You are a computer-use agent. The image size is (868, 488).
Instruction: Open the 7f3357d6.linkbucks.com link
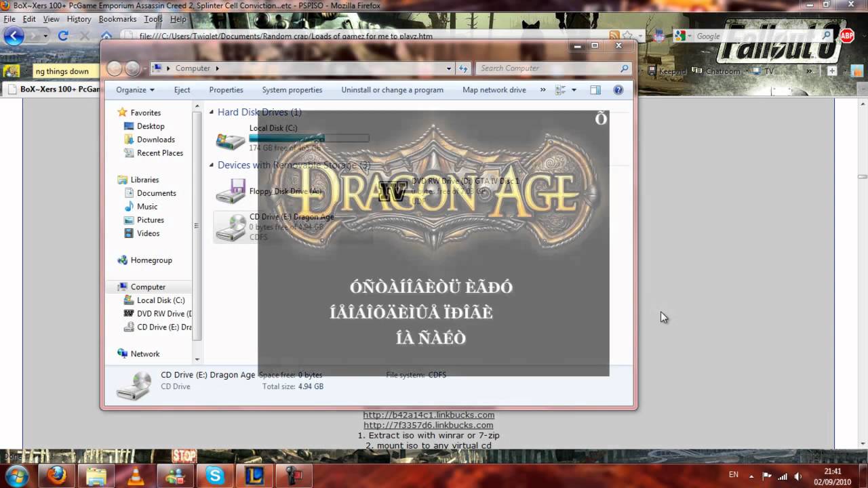[429, 425]
